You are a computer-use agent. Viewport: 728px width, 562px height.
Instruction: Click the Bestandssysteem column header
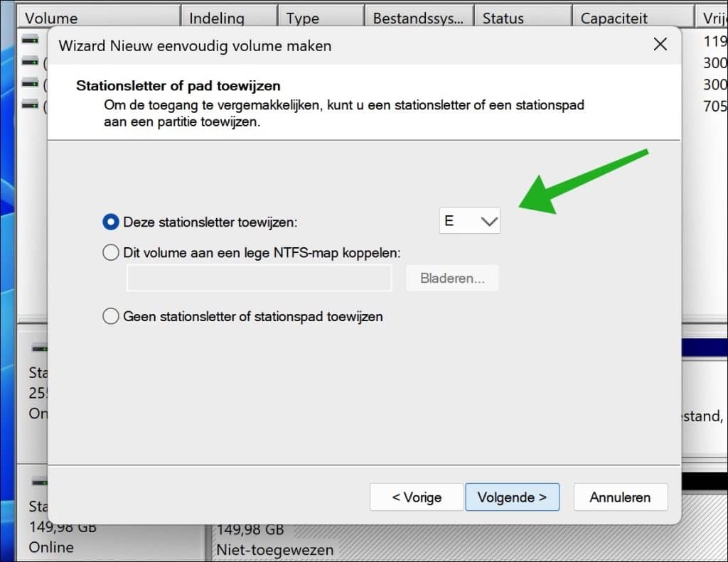(418, 18)
